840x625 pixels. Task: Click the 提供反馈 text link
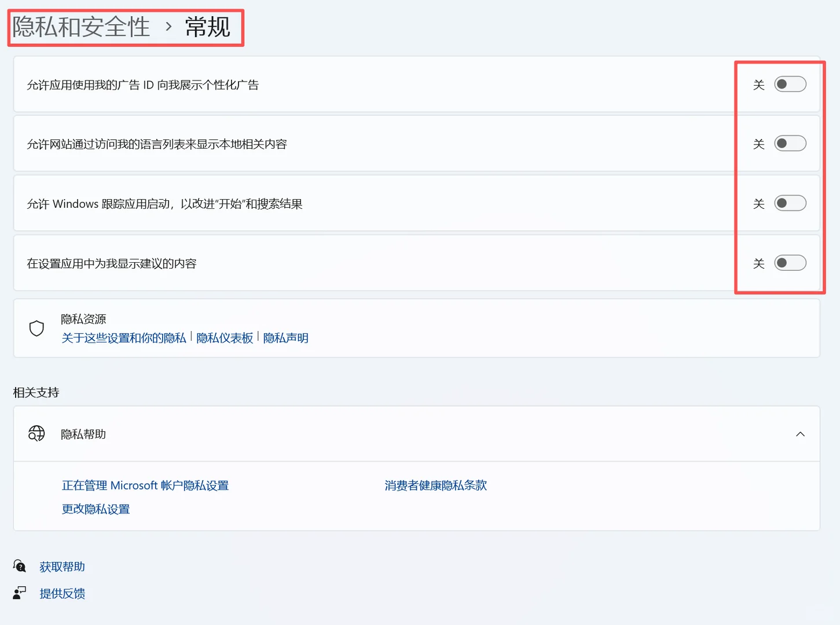click(x=63, y=593)
